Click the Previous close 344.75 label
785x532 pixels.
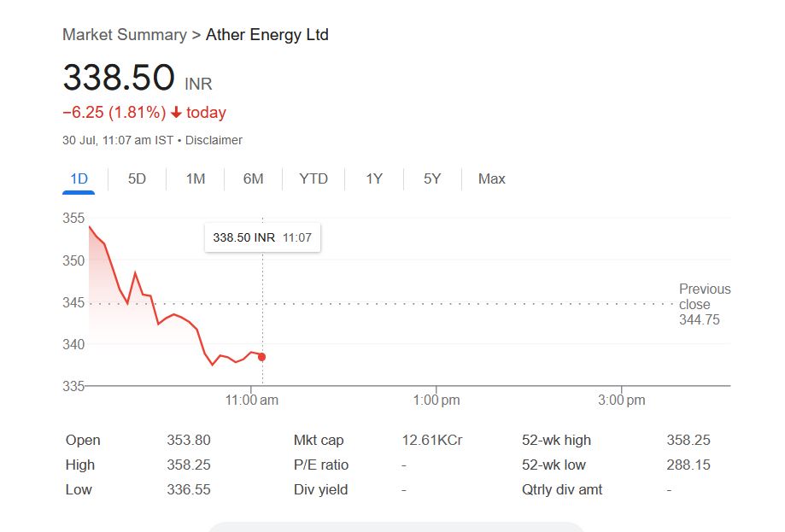point(705,304)
